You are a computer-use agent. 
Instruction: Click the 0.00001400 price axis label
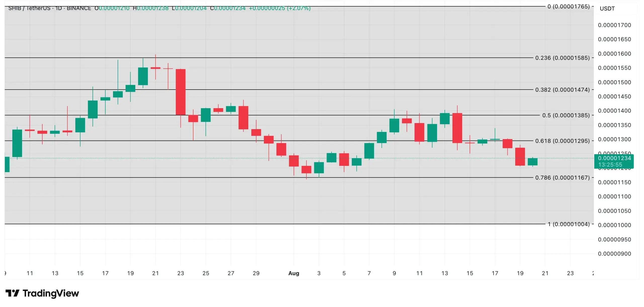tap(614, 111)
